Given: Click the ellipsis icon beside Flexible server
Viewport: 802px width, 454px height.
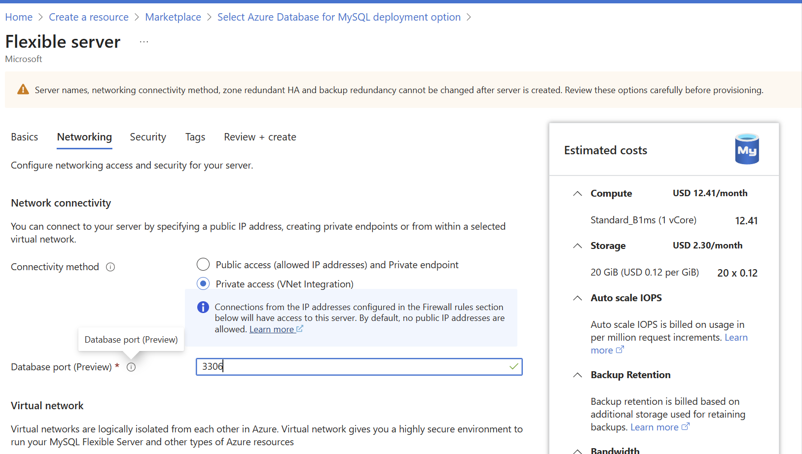Looking at the screenshot, I should pyautogui.click(x=144, y=42).
